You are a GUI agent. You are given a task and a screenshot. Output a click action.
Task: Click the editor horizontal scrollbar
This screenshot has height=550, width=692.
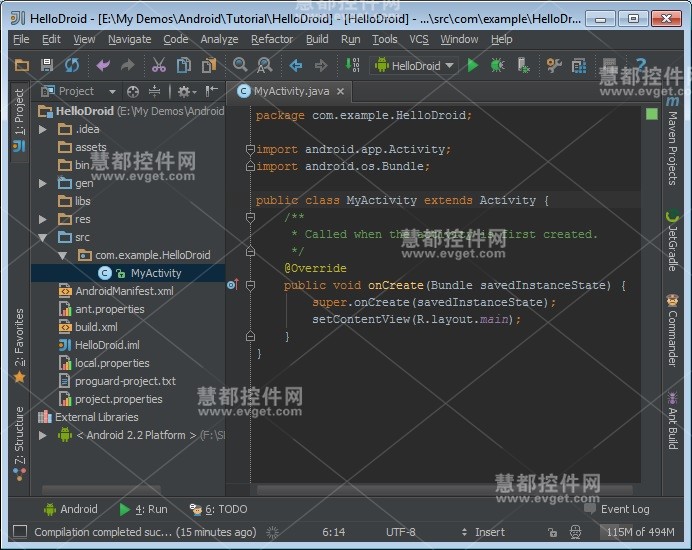(x=445, y=490)
